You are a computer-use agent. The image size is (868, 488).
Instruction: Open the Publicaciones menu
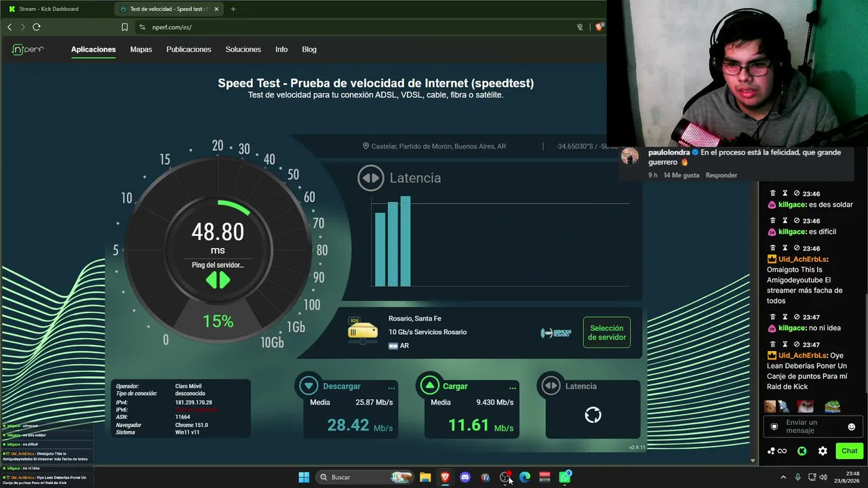(189, 49)
